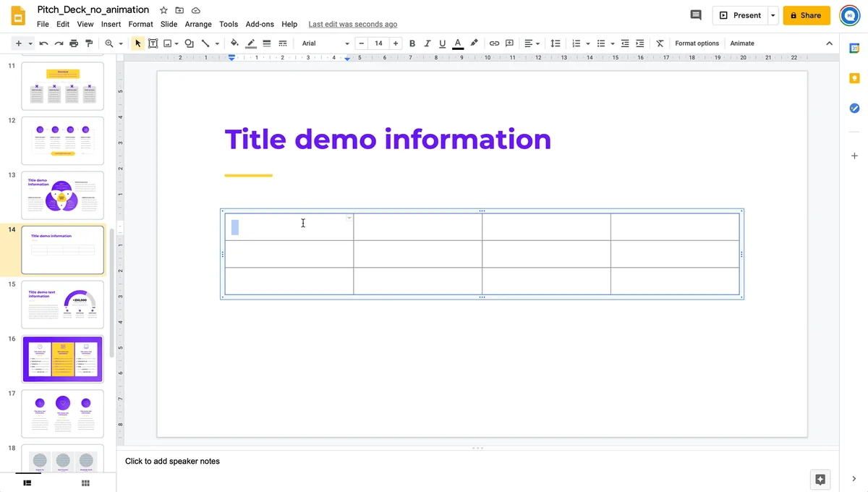
Task: Click the Move to folder icon
Action: (x=179, y=10)
